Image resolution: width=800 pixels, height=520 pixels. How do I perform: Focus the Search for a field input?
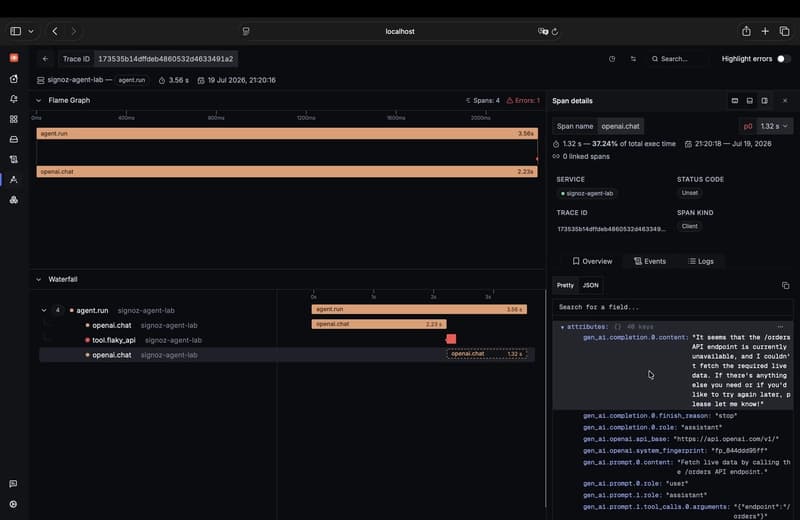point(672,307)
